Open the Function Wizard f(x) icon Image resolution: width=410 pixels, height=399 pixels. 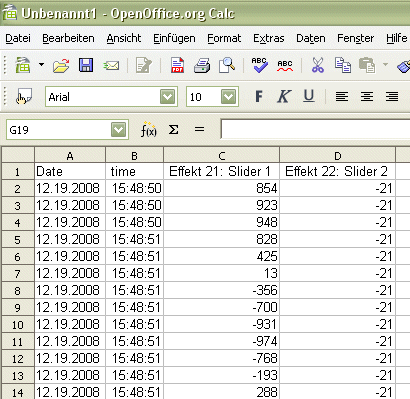coord(148,130)
